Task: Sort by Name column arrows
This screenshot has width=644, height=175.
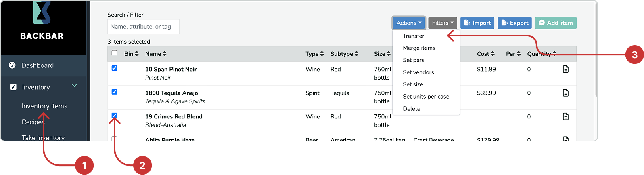Action: [x=165, y=54]
